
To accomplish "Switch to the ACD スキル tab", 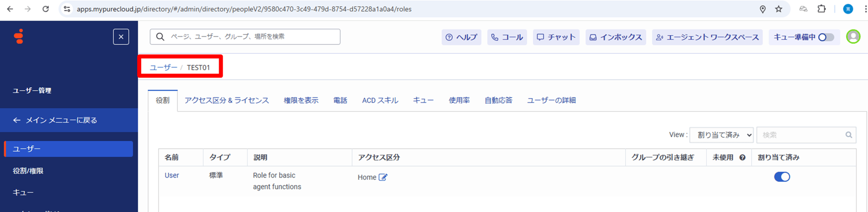I will [380, 100].
